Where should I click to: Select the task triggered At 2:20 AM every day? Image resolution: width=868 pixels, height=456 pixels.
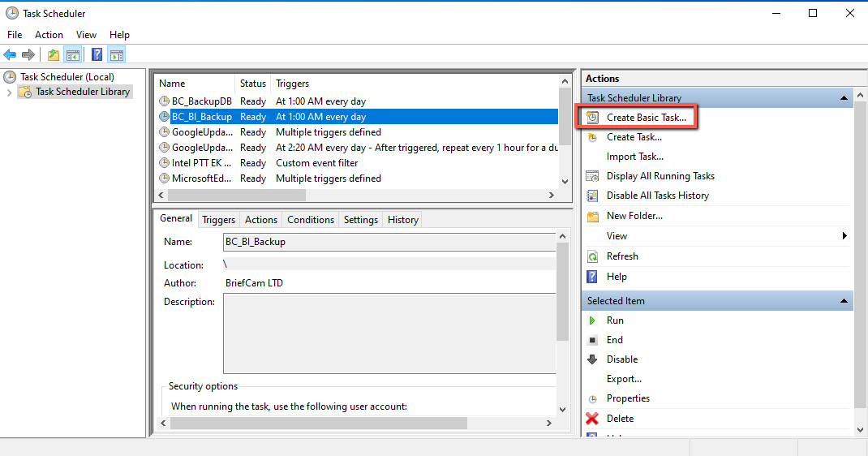358,148
